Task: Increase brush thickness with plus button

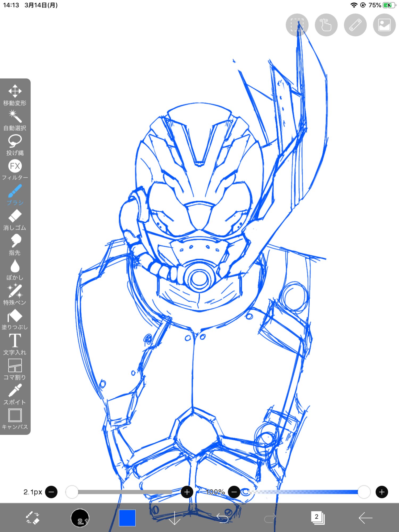Action: 187,492
